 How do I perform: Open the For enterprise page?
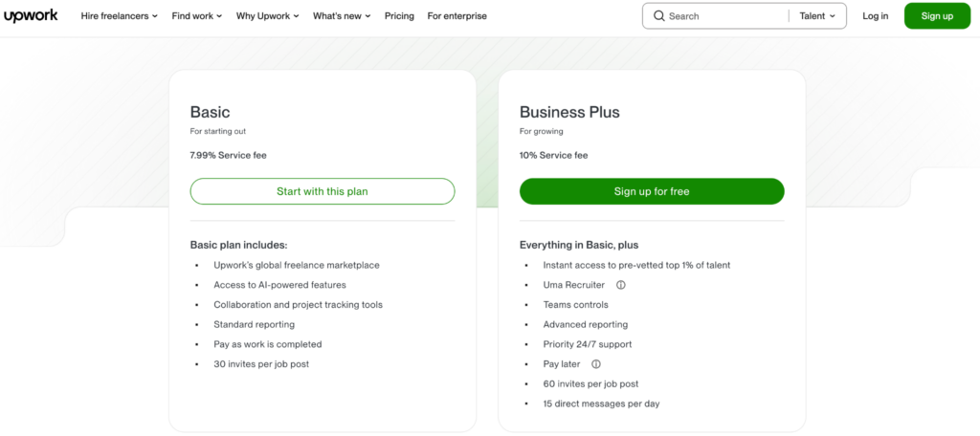[457, 16]
